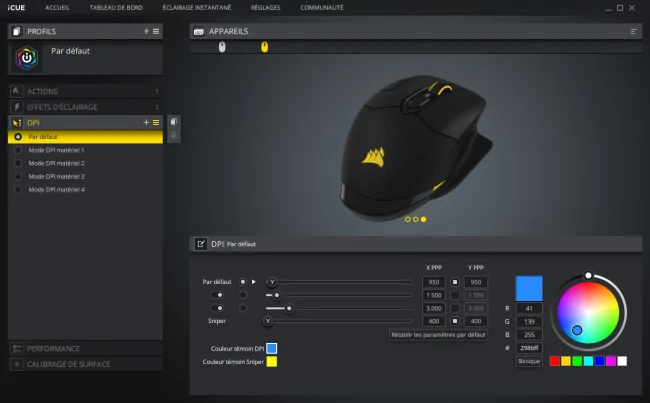
Task: Toggle the second DPI stage switch
Action: [x=217, y=295]
